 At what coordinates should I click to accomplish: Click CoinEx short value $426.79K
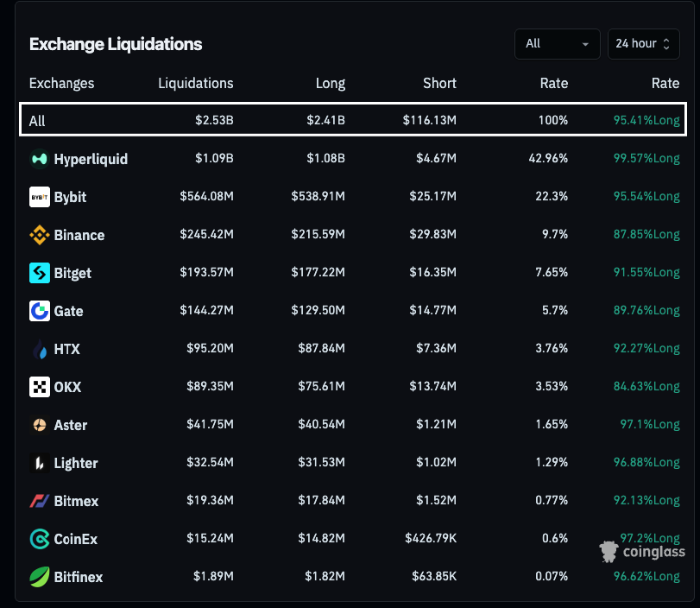tap(431, 538)
